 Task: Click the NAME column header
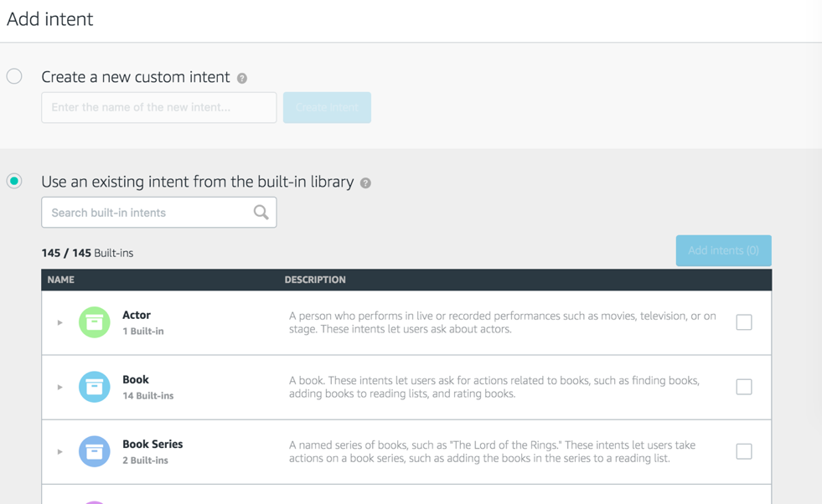[x=61, y=280]
